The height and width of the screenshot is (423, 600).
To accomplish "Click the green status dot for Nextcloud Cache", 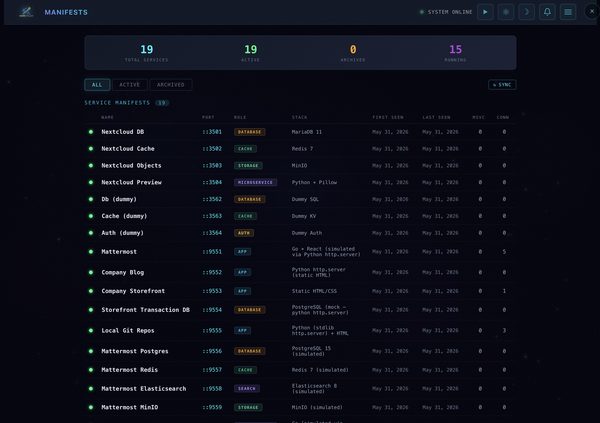I will pyautogui.click(x=91, y=149).
